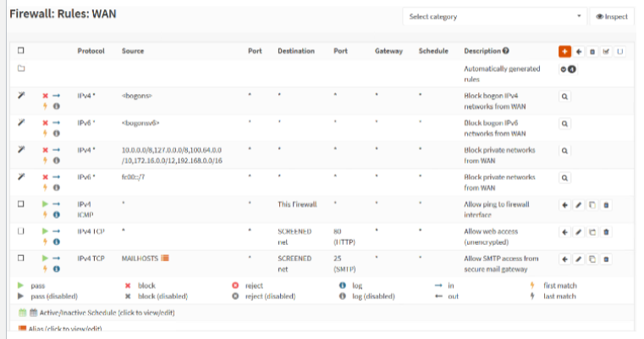Screen dimensions: 644x339
Task: Select the Allow web access rule checkbox
Action: [x=21, y=231]
